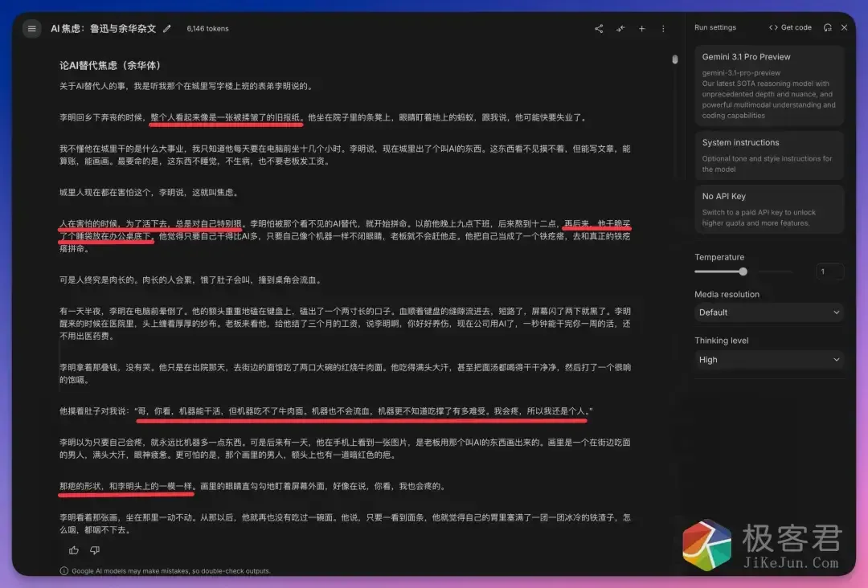The width and height of the screenshot is (868, 588).
Task: Edit the prompt title with pencil icon
Action: click(x=166, y=27)
